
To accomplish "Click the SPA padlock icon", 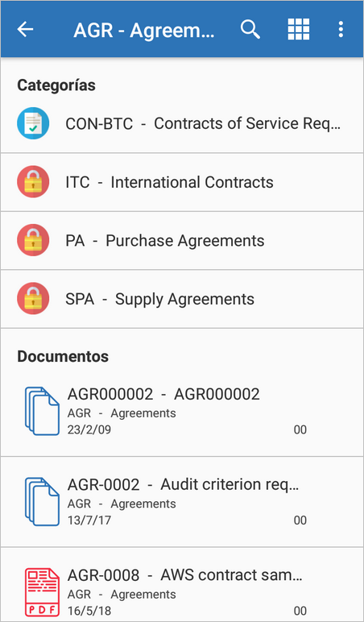I will (33, 299).
